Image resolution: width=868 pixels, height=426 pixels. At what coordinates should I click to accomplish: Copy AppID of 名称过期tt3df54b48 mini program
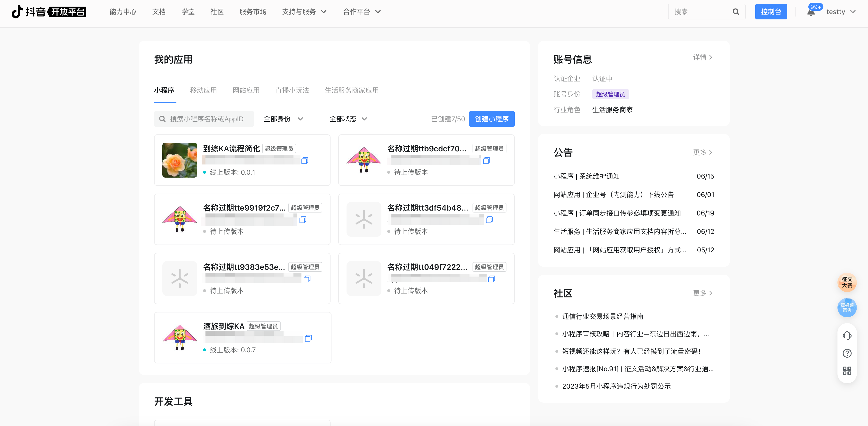pyautogui.click(x=489, y=220)
